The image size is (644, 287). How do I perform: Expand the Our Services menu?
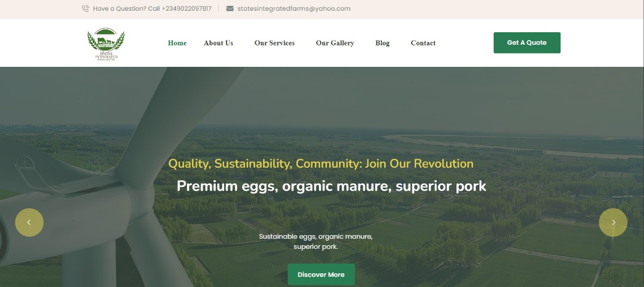pyautogui.click(x=274, y=43)
